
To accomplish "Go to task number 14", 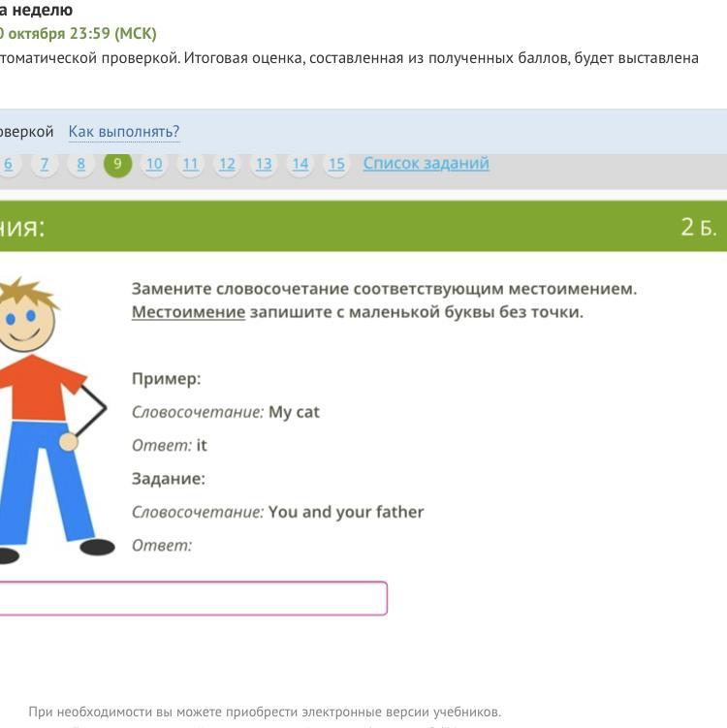I will point(300,164).
